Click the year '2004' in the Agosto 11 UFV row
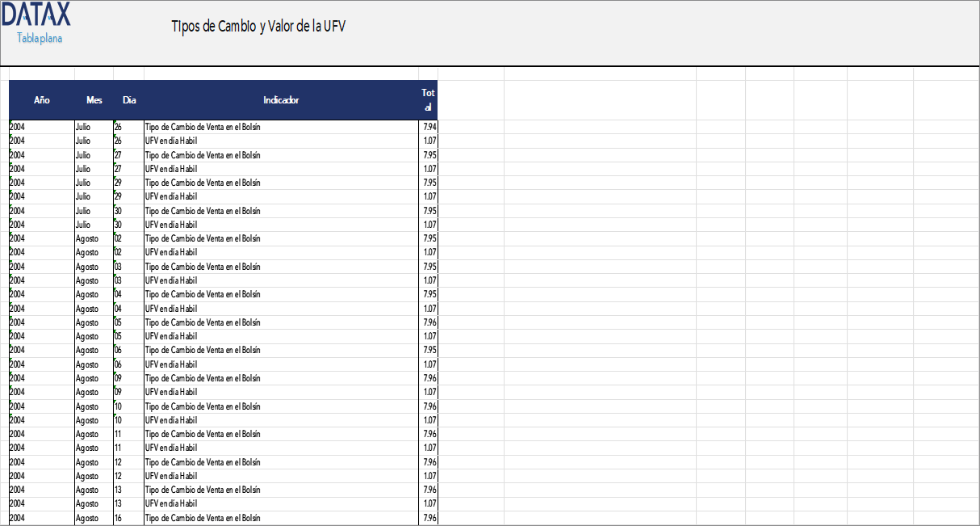Viewport: 980px width, 526px height. (x=42, y=448)
